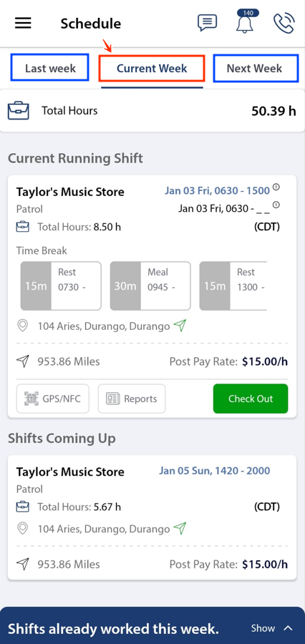Tap the info icon beside the actual check-in time

coord(276,205)
